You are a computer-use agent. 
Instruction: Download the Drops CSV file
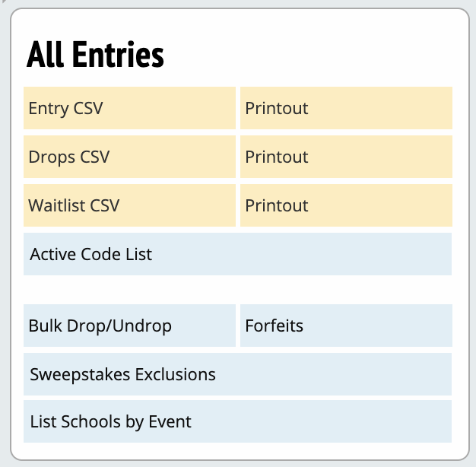pos(129,157)
